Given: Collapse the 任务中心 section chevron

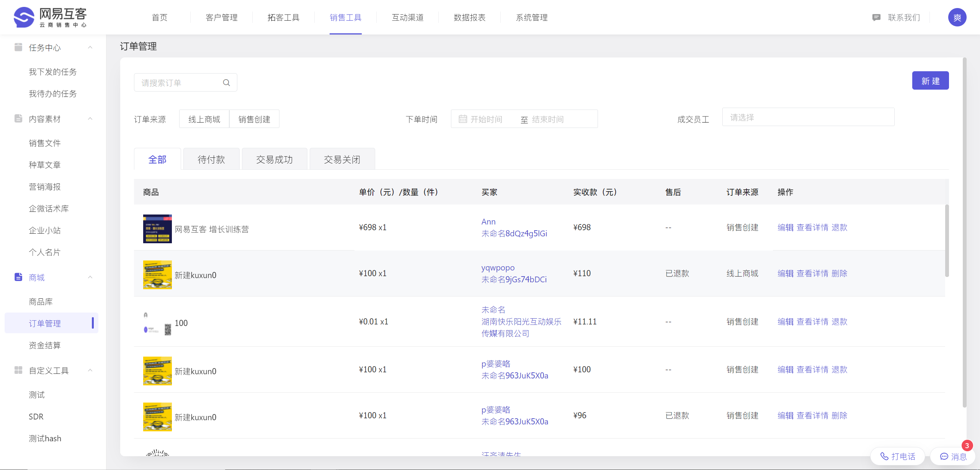Looking at the screenshot, I should coord(90,47).
